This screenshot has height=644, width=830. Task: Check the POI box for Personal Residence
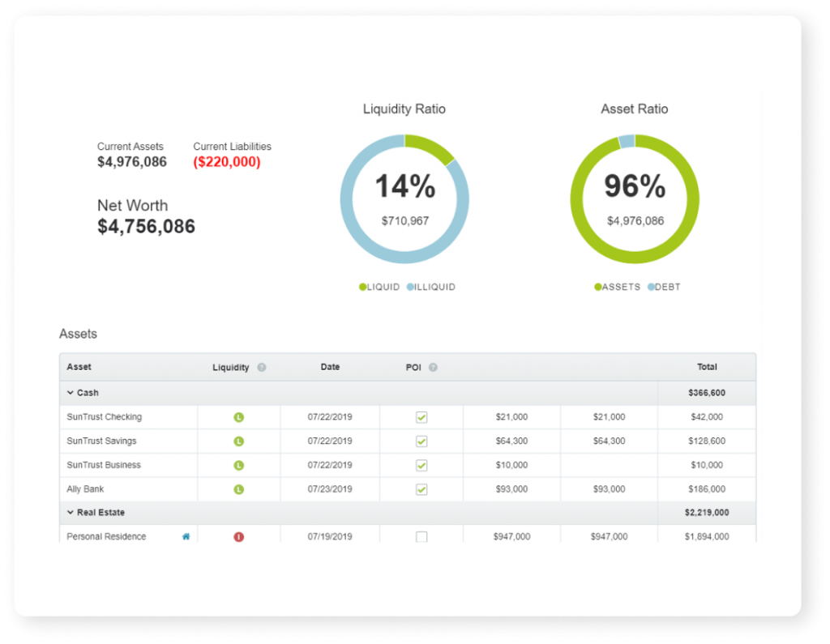pos(421,537)
